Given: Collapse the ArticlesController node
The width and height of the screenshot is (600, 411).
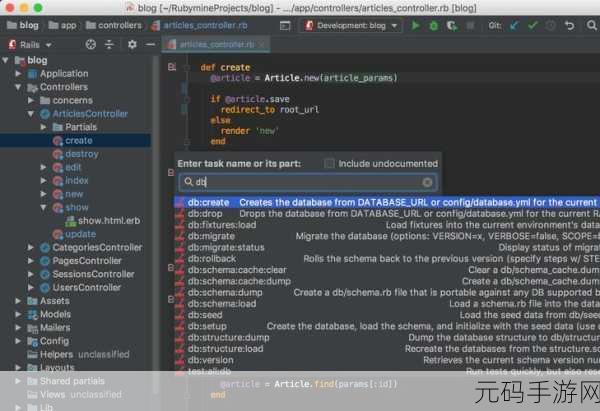Looking at the screenshot, I should click(x=31, y=114).
